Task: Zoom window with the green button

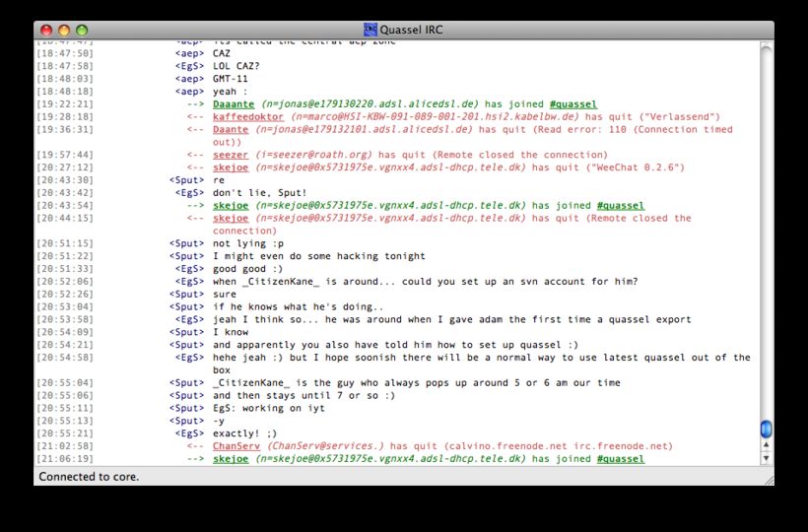Action: point(82,31)
